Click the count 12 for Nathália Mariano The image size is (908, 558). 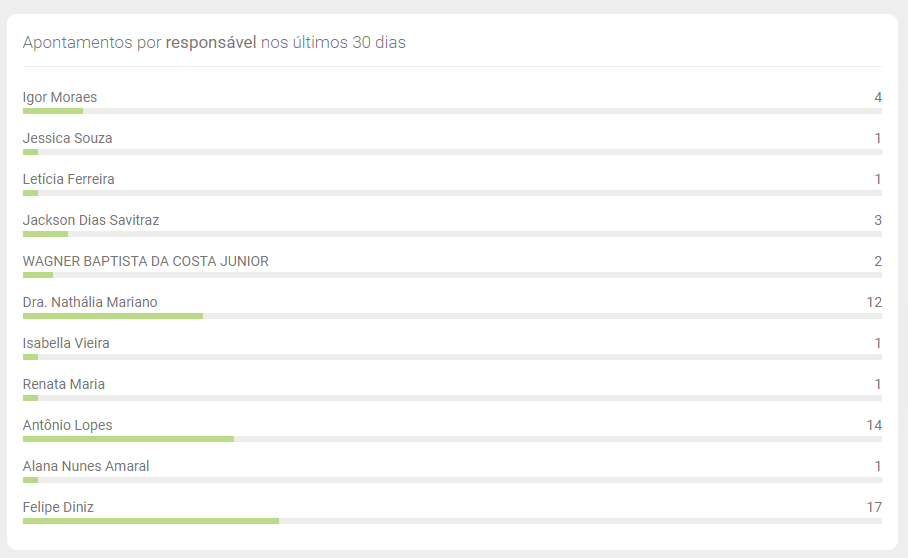[874, 302]
